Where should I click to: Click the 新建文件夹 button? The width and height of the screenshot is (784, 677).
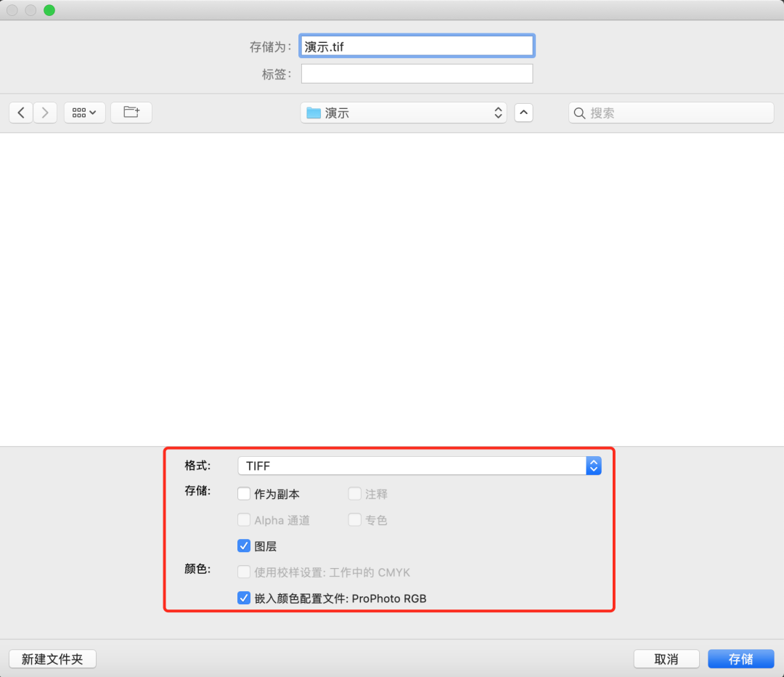pyautogui.click(x=52, y=659)
